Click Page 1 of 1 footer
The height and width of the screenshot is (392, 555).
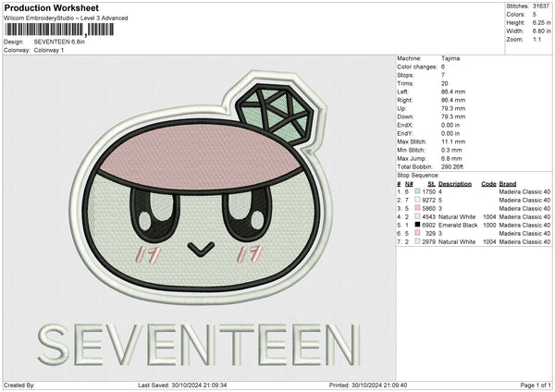pos(536,385)
